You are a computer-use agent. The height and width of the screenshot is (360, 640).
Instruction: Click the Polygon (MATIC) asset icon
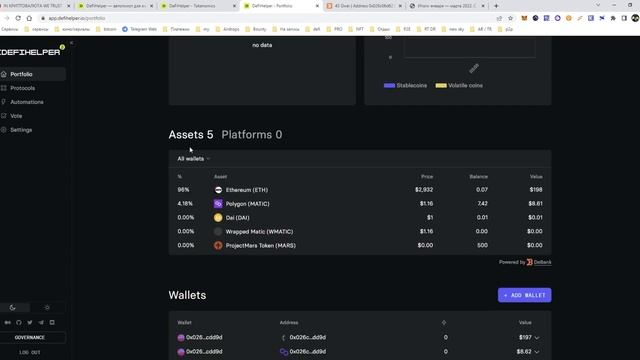coord(218,204)
